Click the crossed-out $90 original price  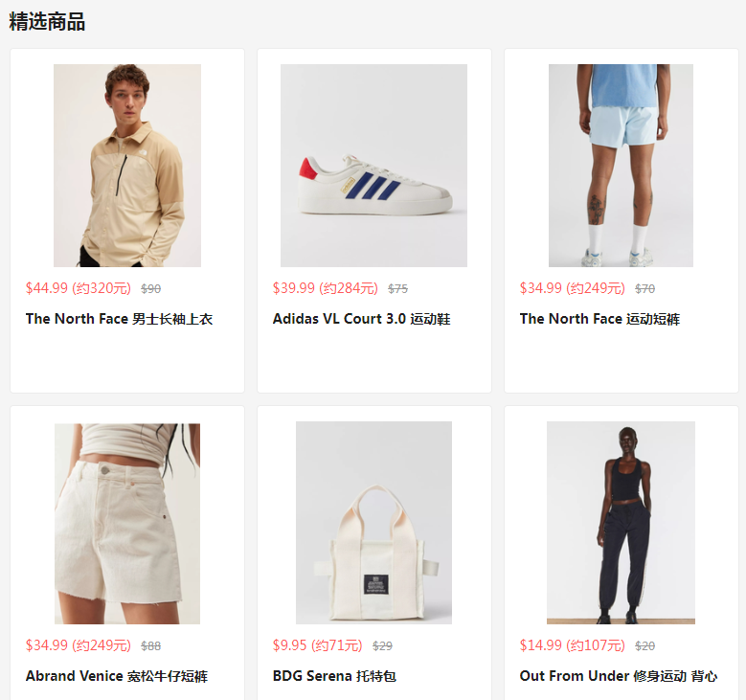point(150,289)
